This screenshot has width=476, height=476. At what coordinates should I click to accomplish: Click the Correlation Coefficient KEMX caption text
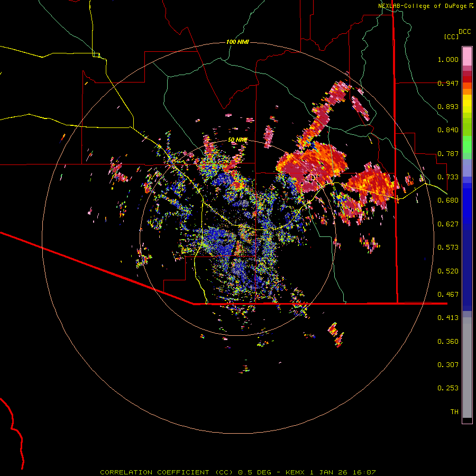pyautogui.click(x=238, y=472)
